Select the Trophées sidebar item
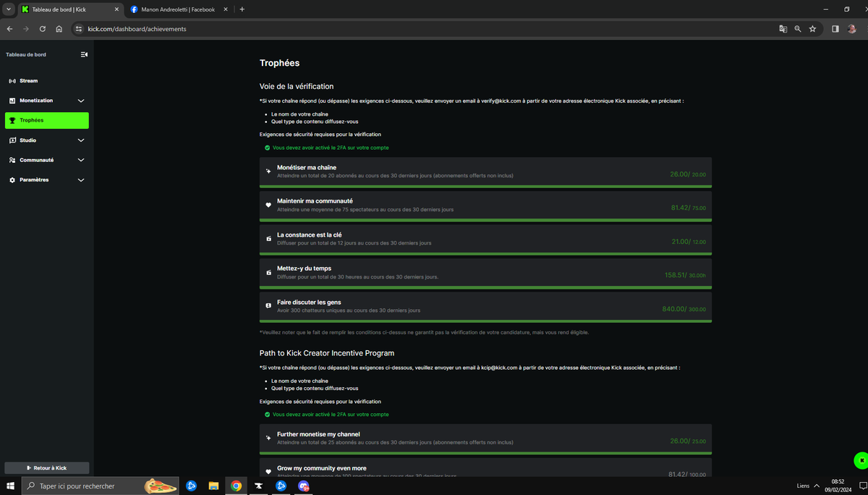 pos(47,121)
